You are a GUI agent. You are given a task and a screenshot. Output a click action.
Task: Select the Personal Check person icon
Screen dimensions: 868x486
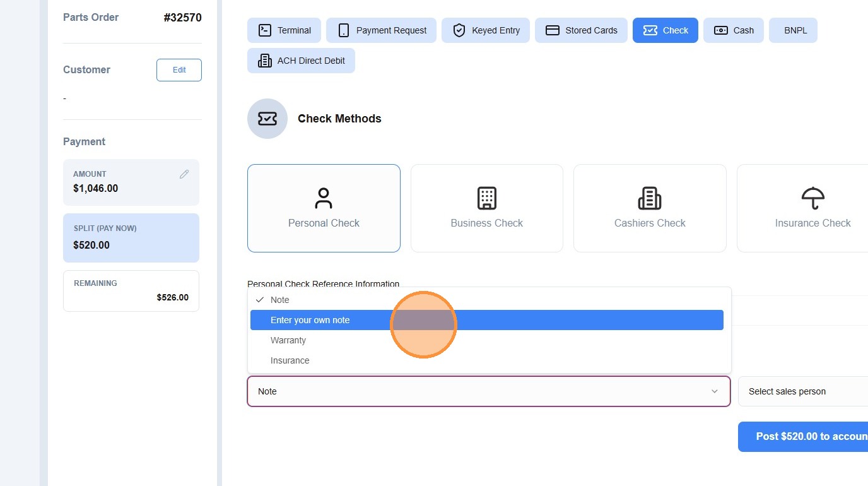[324, 198]
